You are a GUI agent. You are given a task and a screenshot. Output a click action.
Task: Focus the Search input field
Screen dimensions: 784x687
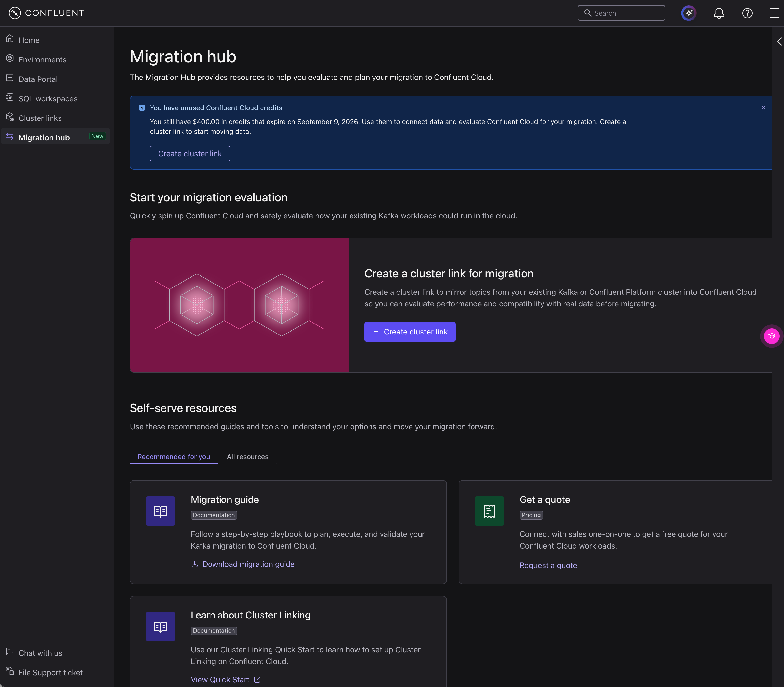(x=621, y=13)
